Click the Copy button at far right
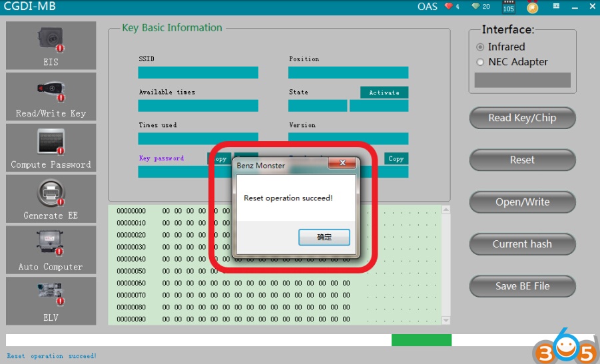The width and height of the screenshot is (600, 364). coord(396,158)
